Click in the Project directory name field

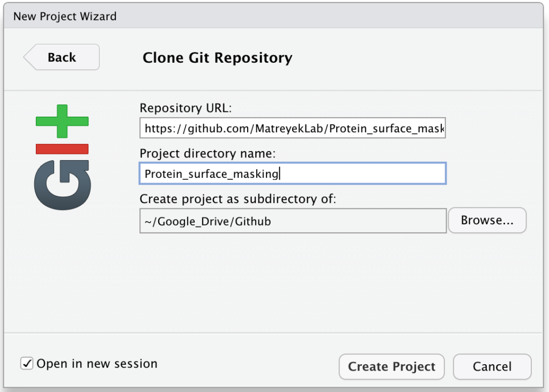tap(293, 174)
